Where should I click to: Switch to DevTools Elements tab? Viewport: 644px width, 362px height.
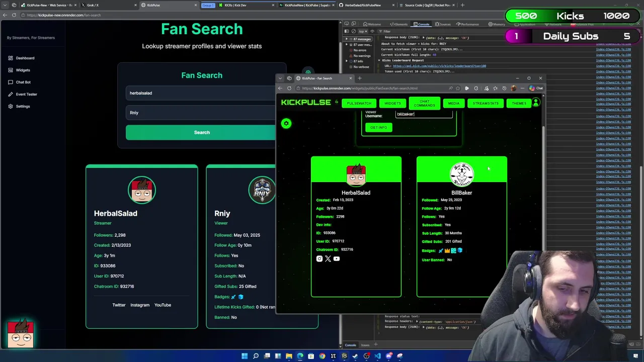point(399,24)
